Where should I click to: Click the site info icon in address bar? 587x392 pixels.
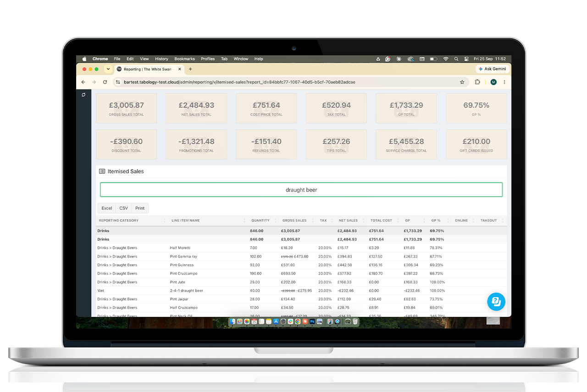(x=118, y=82)
